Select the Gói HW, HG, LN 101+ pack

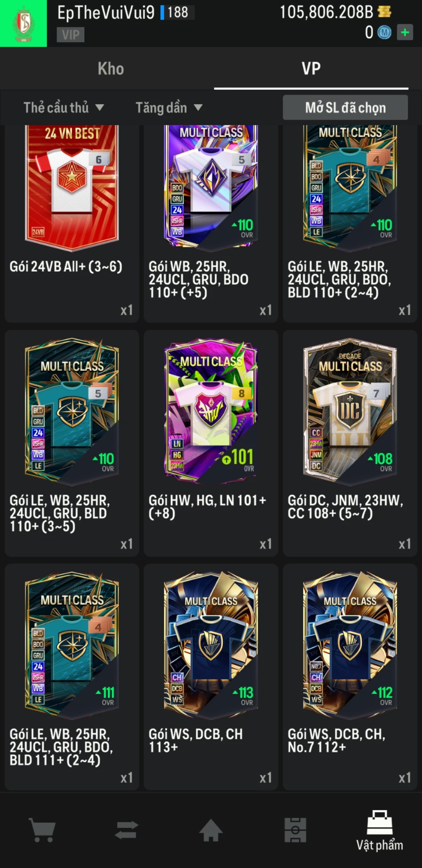tap(211, 443)
